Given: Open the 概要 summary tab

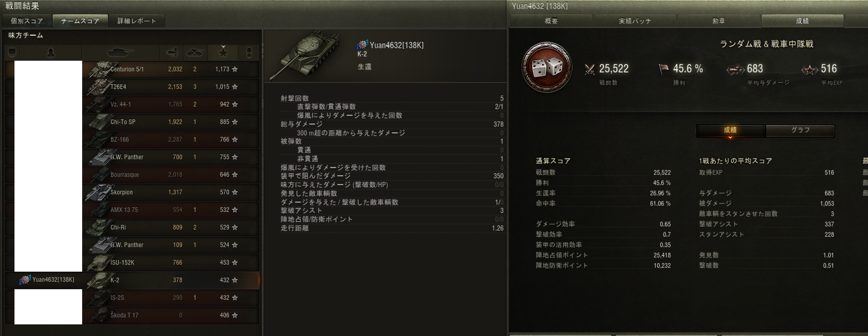Looking at the screenshot, I should tap(551, 21).
